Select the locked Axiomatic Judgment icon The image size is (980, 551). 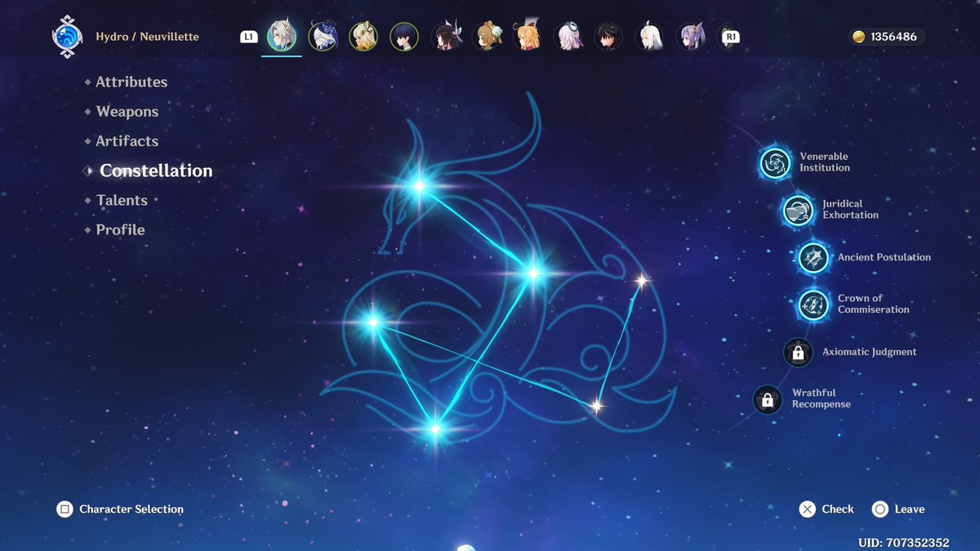pyautogui.click(x=798, y=353)
